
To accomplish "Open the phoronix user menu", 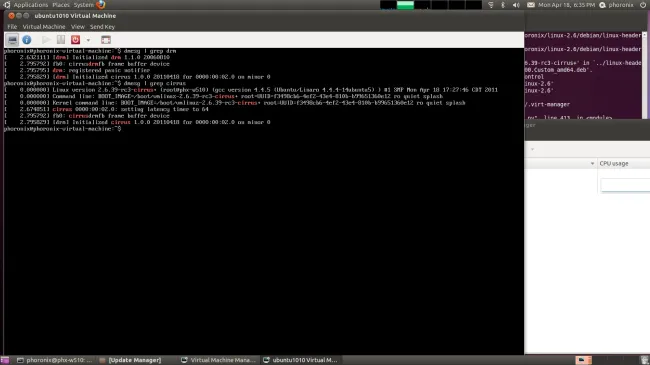I will pos(616,5).
